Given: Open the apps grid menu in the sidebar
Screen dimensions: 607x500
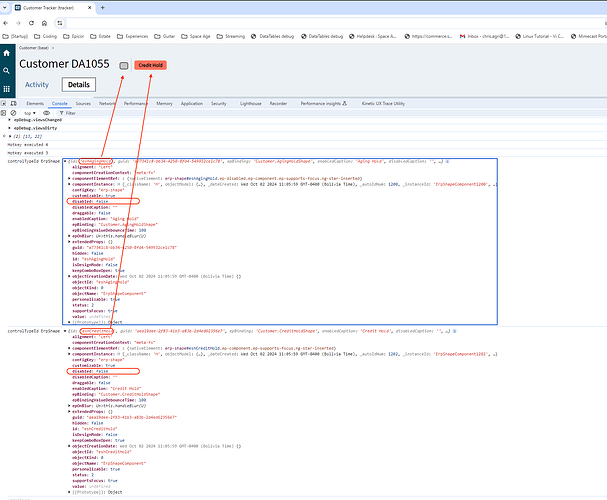Looking at the screenshot, I should [x=6, y=89].
